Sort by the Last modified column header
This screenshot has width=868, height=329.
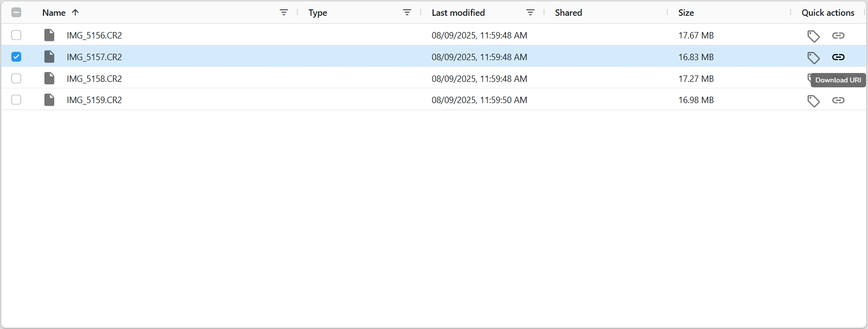(458, 13)
